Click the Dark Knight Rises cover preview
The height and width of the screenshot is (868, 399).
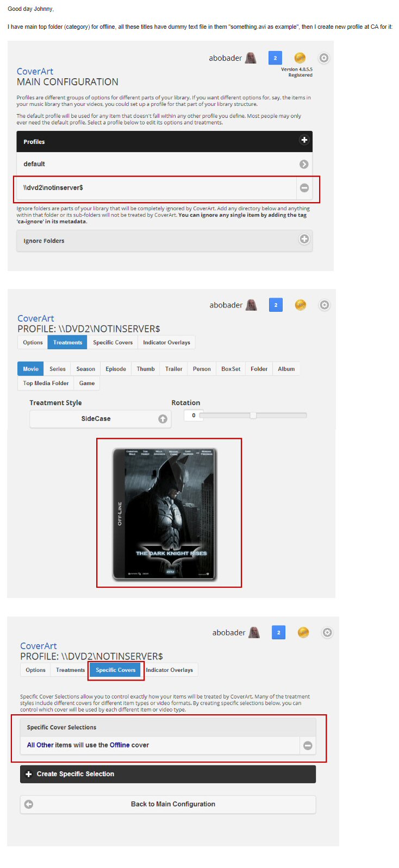coord(165,514)
